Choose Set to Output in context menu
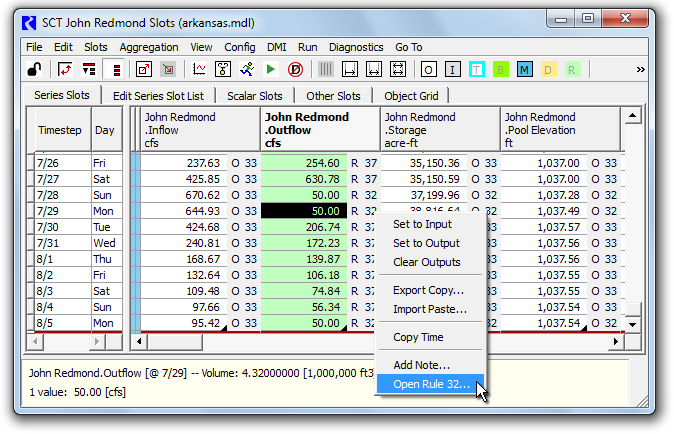The image size is (674, 434). tap(431, 243)
